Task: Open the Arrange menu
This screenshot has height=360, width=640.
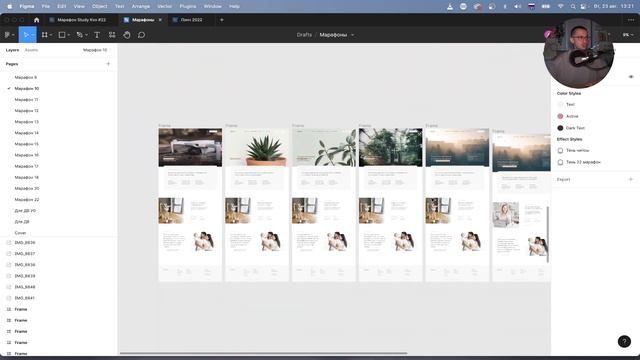Action: 140,7
